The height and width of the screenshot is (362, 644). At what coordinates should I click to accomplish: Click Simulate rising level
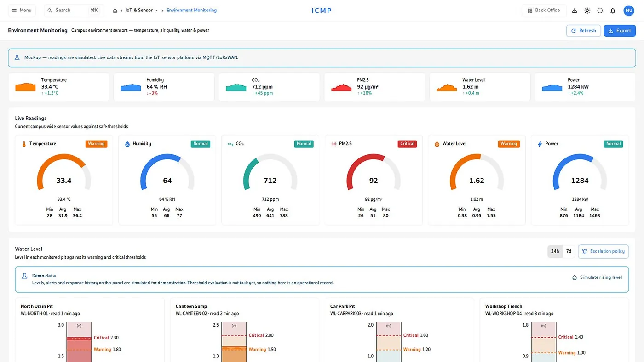click(x=597, y=277)
